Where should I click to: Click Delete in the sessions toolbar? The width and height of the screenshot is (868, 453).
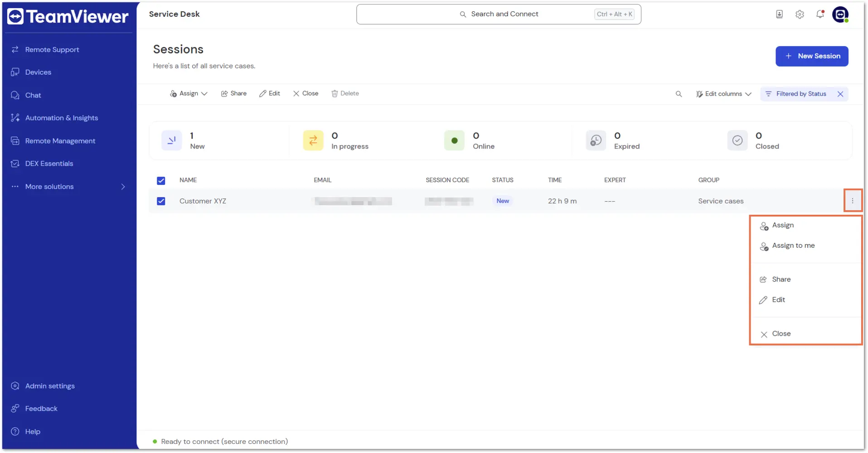pyautogui.click(x=345, y=93)
